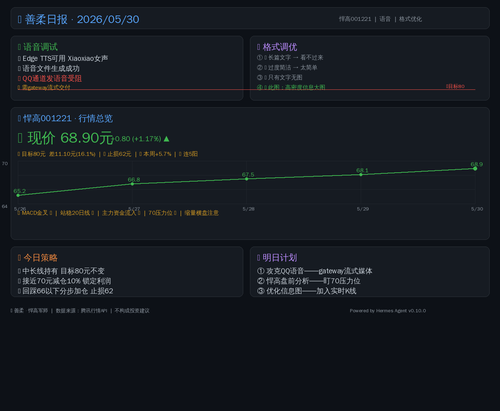
Task: Click the +0.80 (+1.17%) change value
Action: [138, 139]
